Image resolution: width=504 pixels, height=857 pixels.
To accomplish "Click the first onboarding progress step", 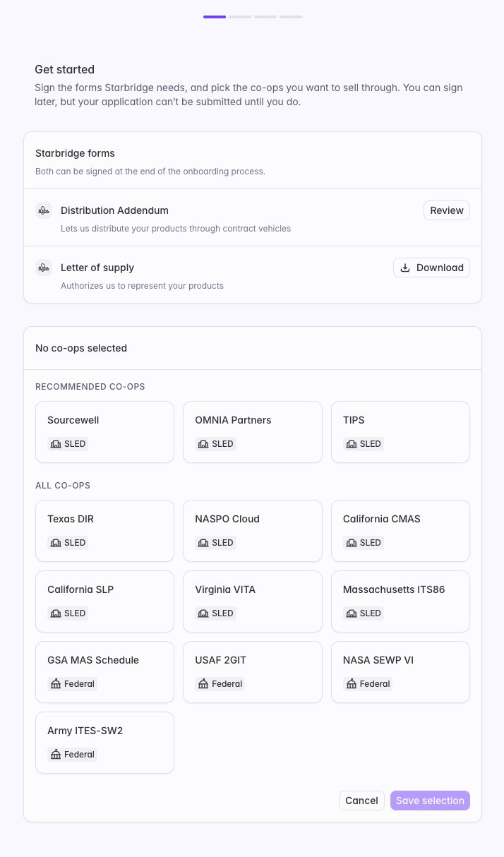I will tap(215, 17).
